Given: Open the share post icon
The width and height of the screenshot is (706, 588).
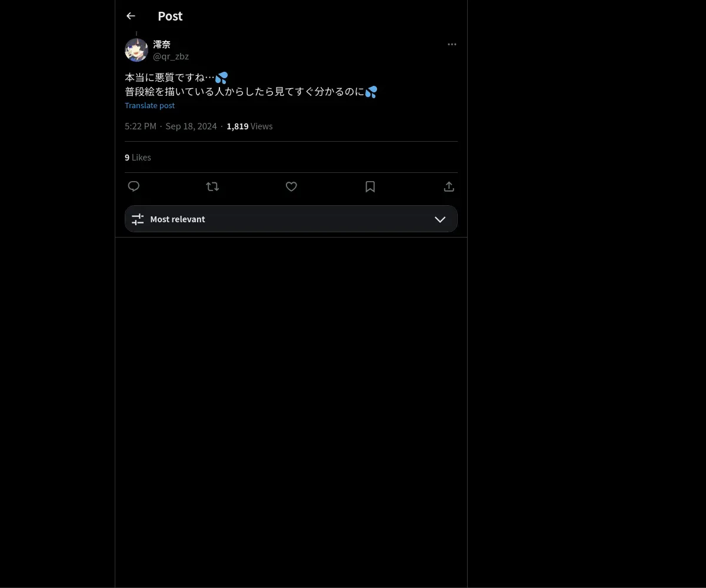Looking at the screenshot, I should click(x=449, y=186).
